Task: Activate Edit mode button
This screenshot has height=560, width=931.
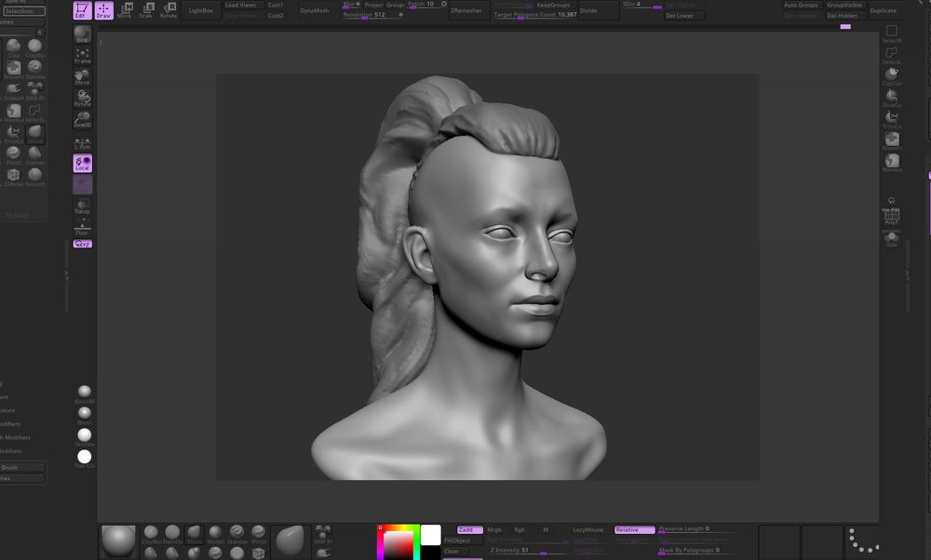Action: tap(83, 10)
